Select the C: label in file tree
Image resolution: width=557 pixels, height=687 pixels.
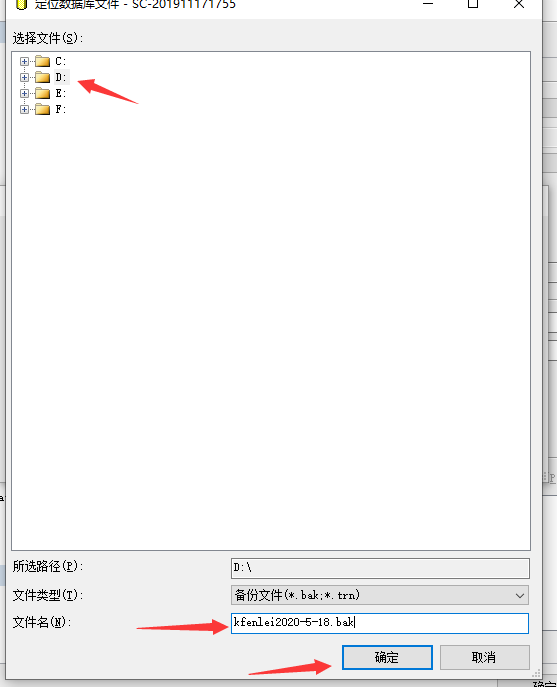60,61
